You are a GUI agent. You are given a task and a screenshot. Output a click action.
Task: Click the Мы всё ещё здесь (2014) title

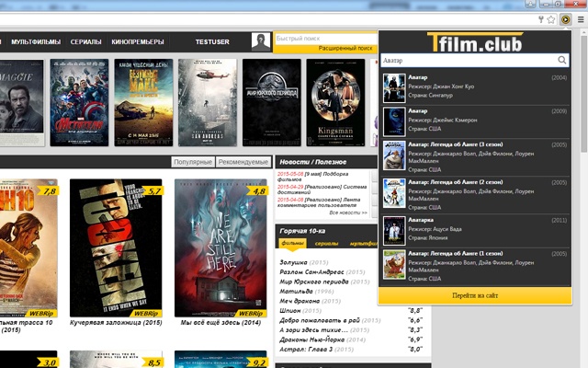coord(220,323)
